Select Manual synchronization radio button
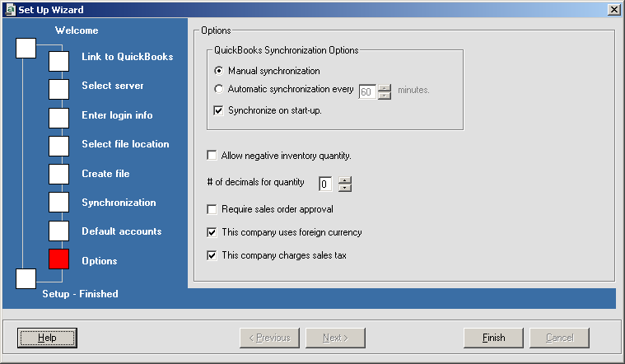 [x=219, y=72]
